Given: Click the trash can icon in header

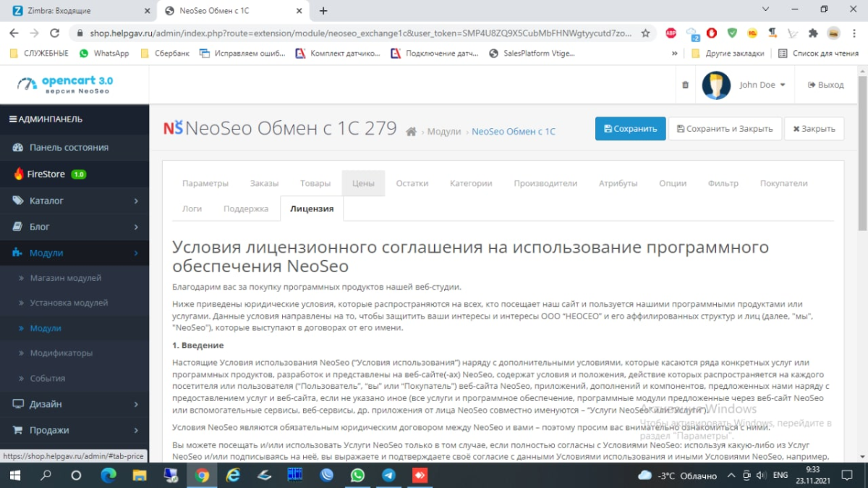Looking at the screenshot, I should [685, 85].
